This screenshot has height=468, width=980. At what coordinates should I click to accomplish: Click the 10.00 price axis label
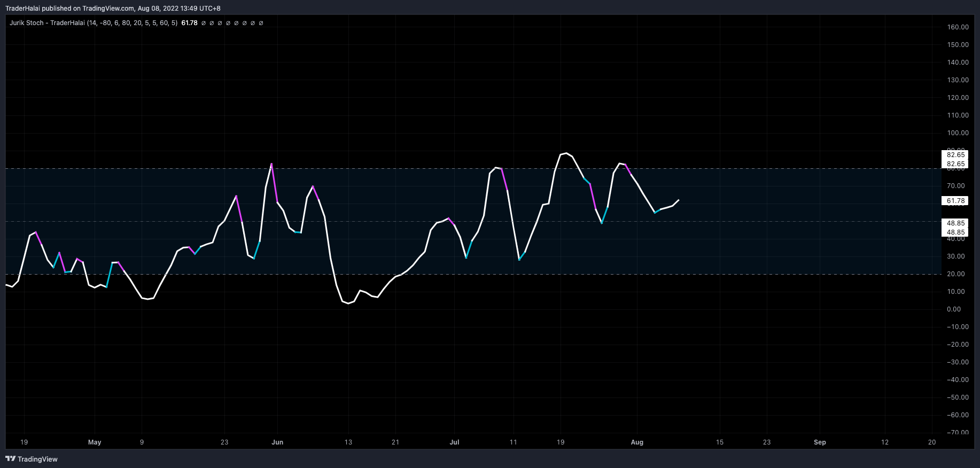[956, 292]
